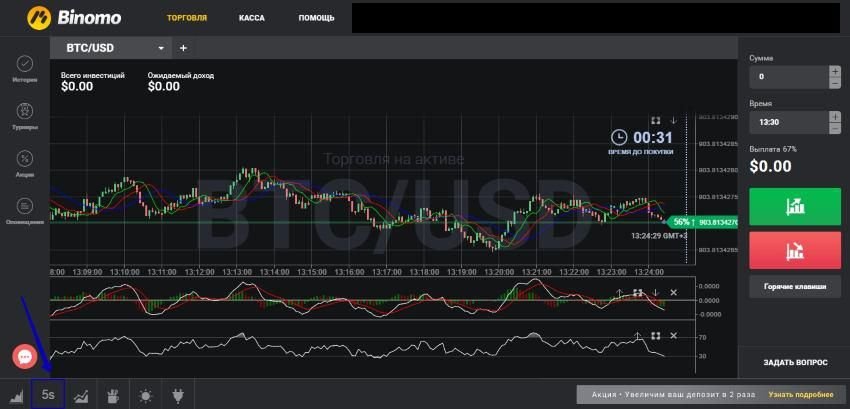Viewport: 850px width, 409px height.
Task: Increase the Сумма amount with plus
Action: click(x=834, y=71)
